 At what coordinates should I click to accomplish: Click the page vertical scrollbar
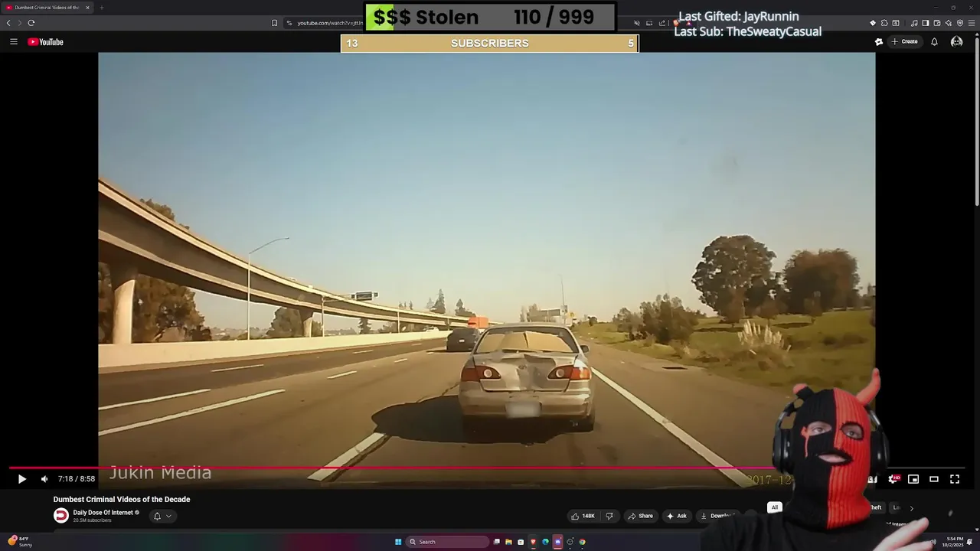(976, 122)
